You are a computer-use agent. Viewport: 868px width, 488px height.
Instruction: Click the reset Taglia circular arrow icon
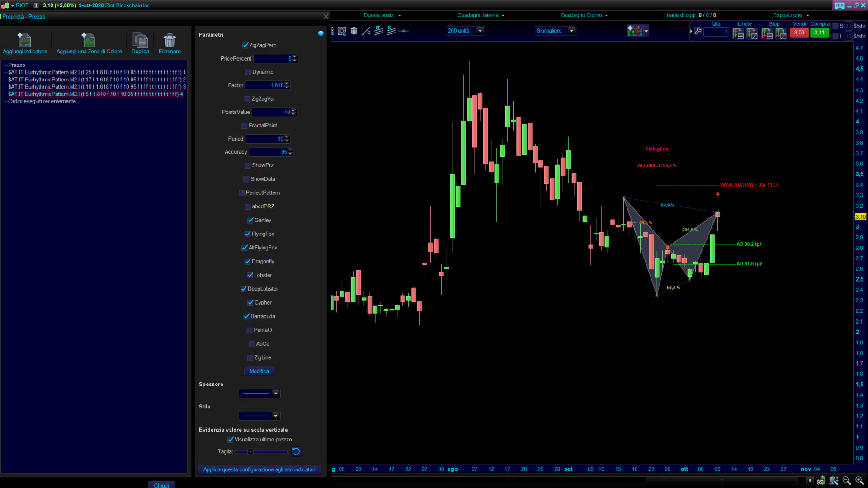296,451
